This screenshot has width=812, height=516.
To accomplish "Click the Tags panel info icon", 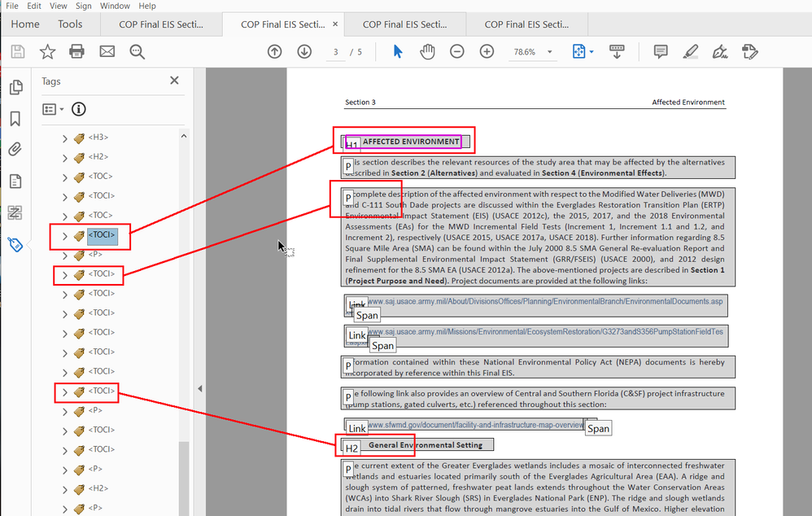I will (79, 109).
